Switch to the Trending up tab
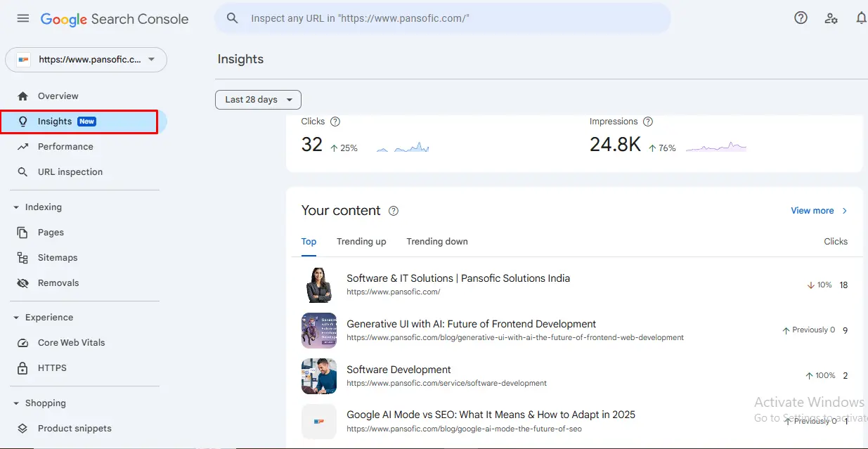Image resolution: width=868 pixels, height=449 pixels. 361,242
